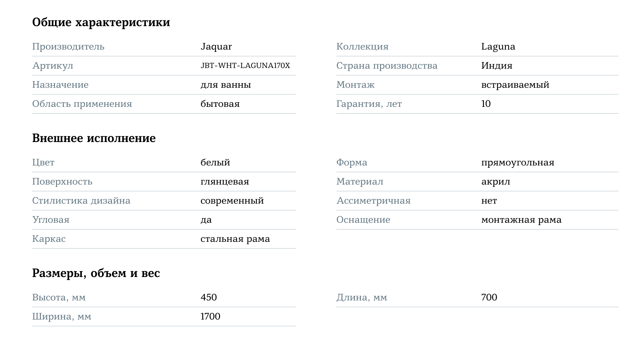Click the Длина value 700
This screenshot has height=346, width=644.
pos(489,297)
